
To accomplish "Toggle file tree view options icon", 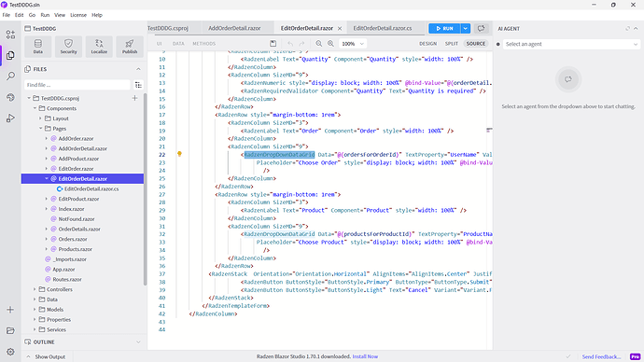I will (x=138, y=85).
